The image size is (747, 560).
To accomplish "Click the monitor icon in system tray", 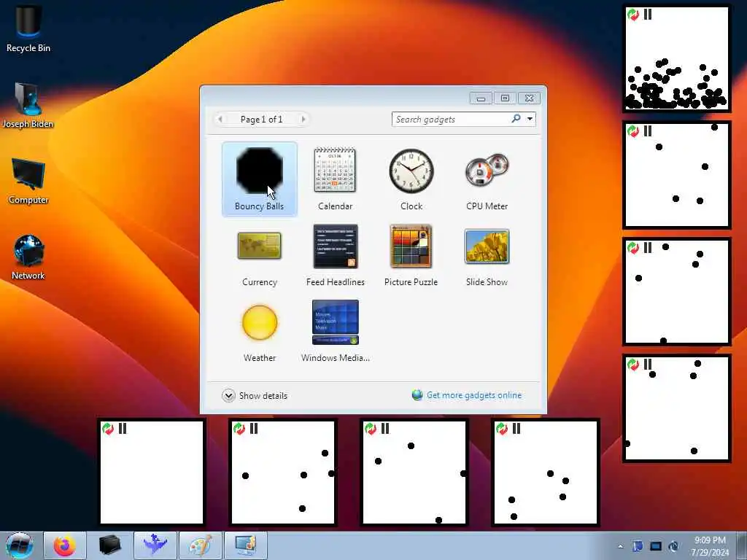I will (656, 546).
